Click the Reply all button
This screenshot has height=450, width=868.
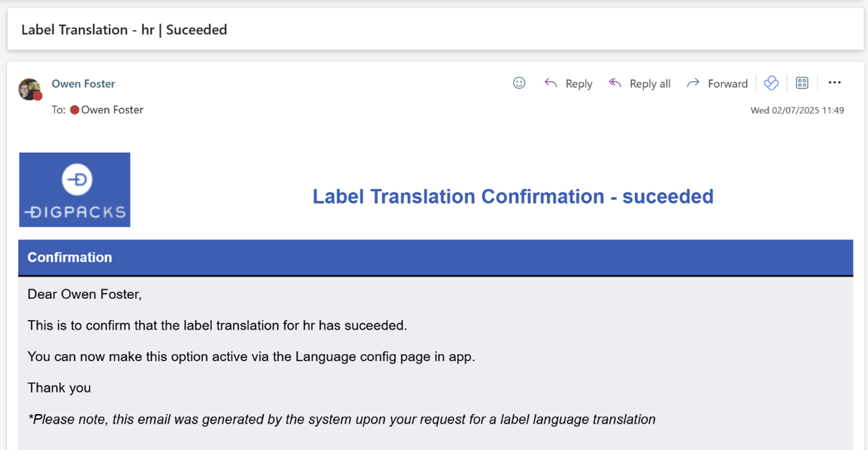(640, 84)
